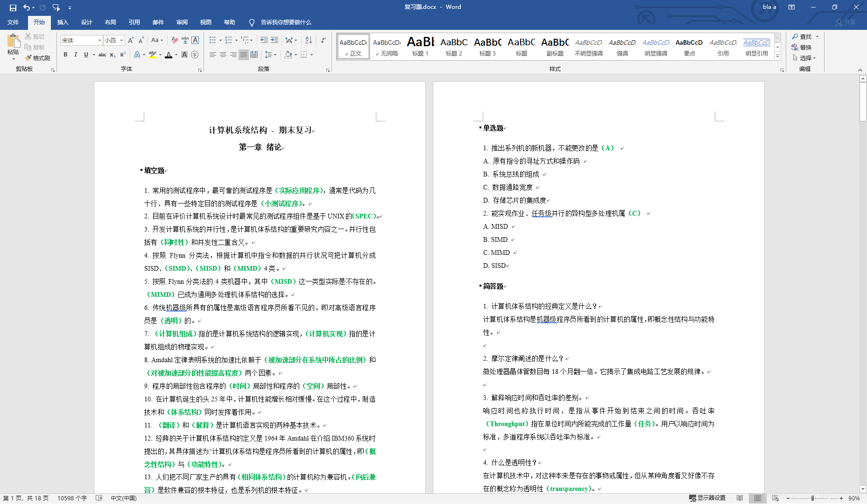
Task: Set paragraph alignment to justify
Action: click(x=244, y=55)
